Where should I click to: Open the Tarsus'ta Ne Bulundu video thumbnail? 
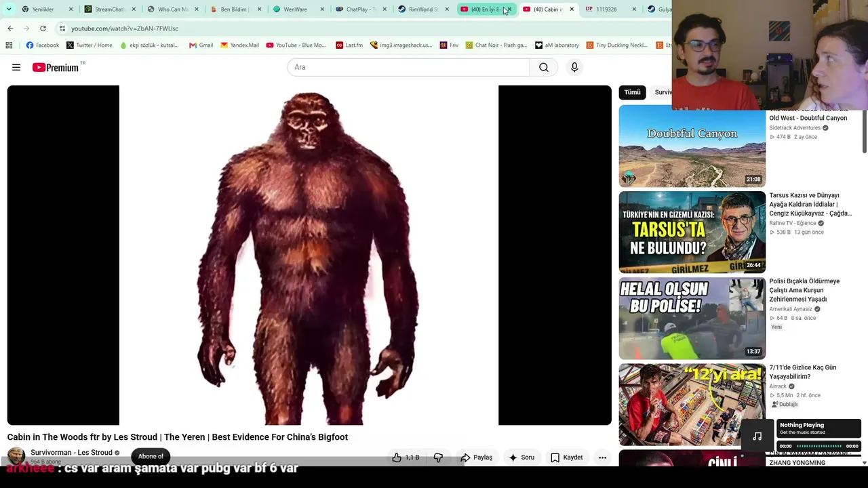coord(692,232)
